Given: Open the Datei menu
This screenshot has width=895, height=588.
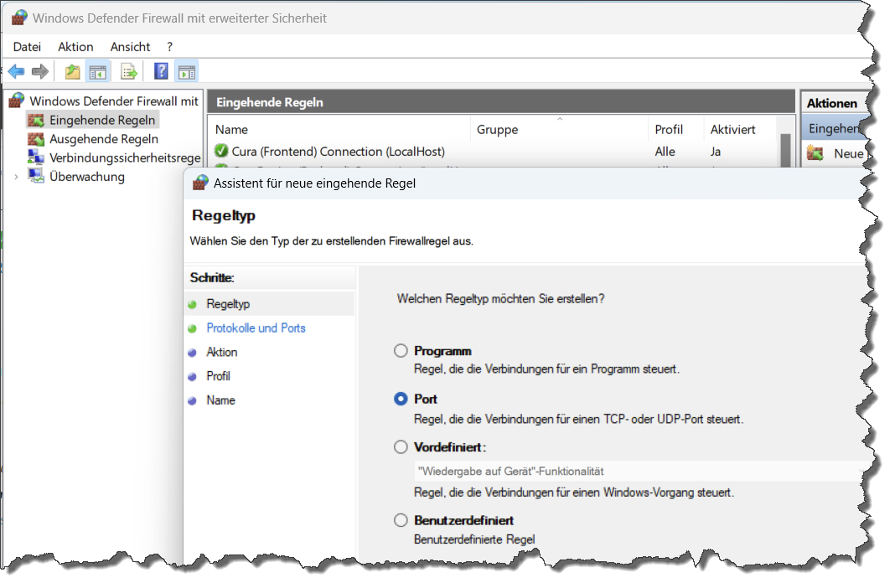Looking at the screenshot, I should click(x=27, y=47).
